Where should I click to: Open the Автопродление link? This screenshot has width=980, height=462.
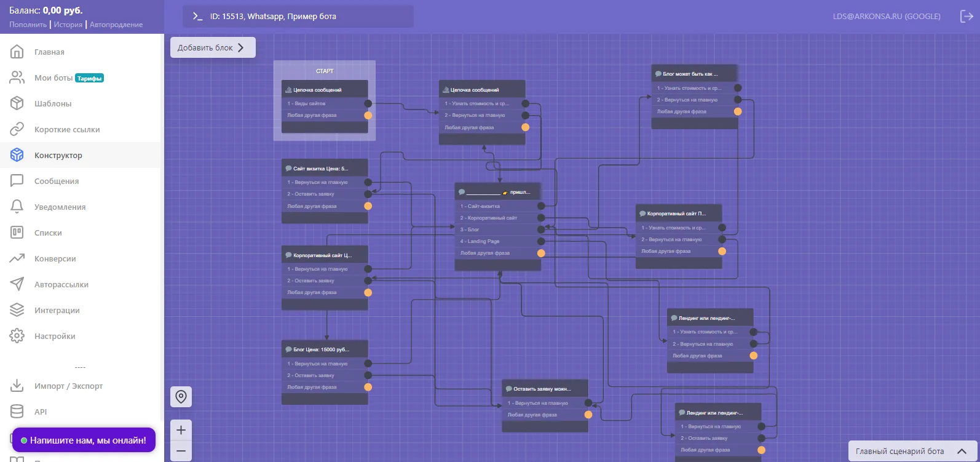pos(116,25)
